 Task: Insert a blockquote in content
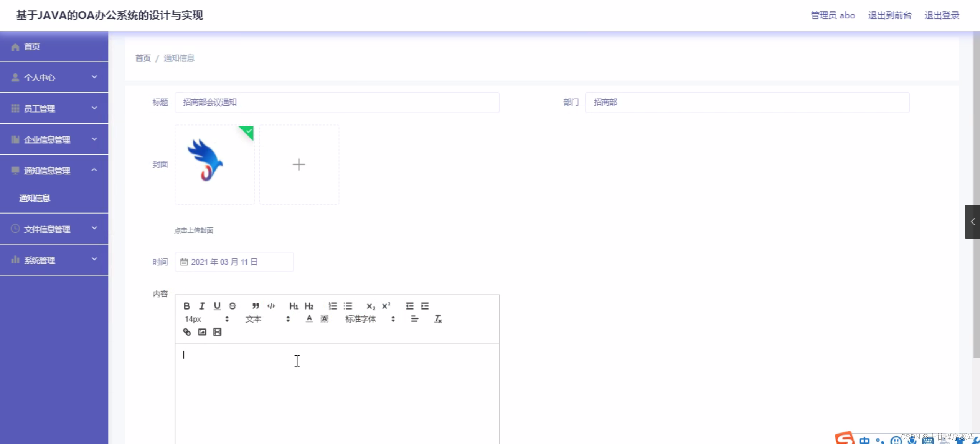(x=256, y=306)
